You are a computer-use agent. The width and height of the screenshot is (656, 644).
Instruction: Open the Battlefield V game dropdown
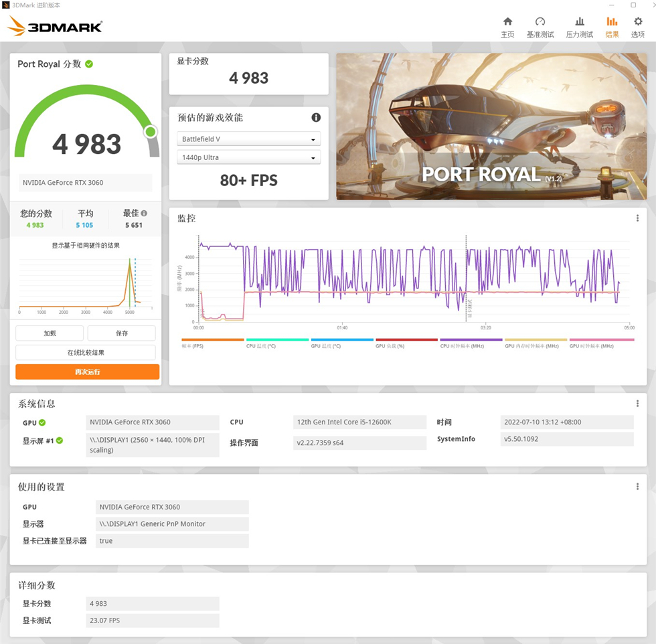(248, 139)
